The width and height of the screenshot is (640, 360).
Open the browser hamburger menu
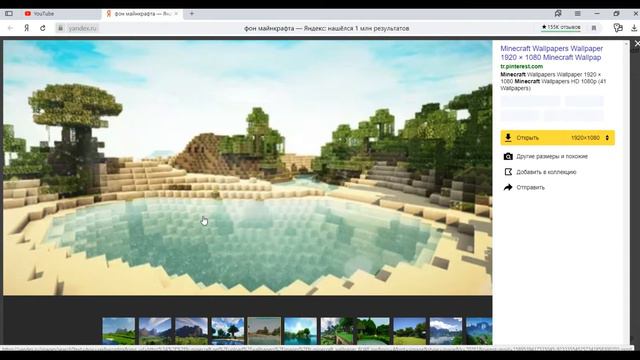pos(578,13)
